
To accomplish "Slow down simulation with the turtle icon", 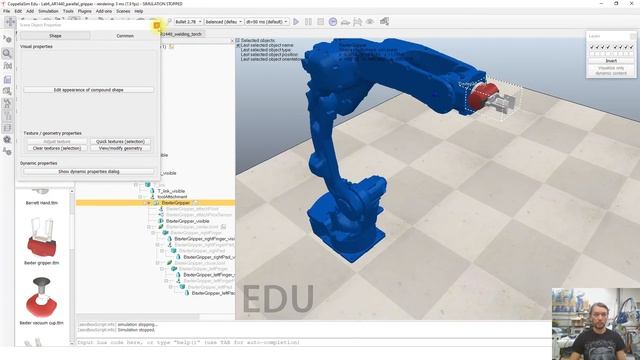I will [x=345, y=21].
